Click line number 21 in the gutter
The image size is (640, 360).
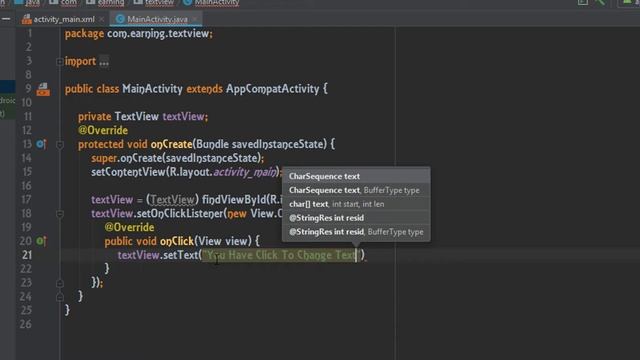pos(27,255)
